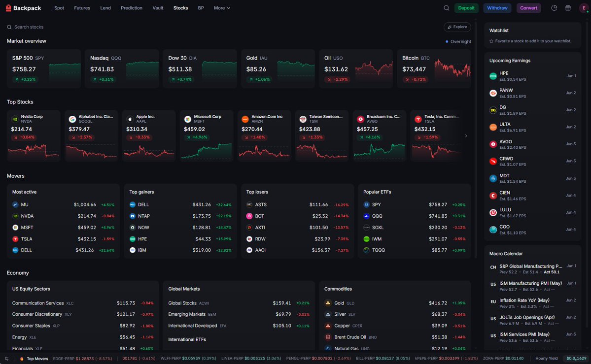
Task: Open the Nasdaq QQQ overview card
Action: [x=122, y=68]
